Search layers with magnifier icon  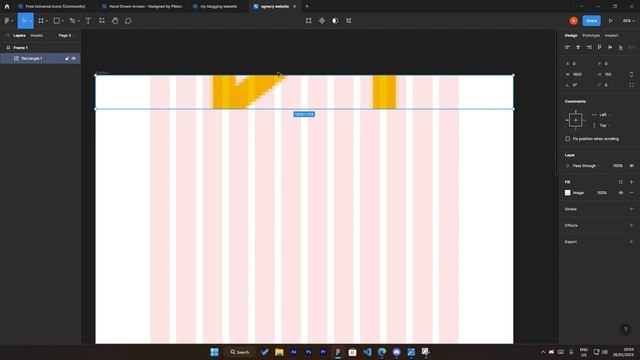pyautogui.click(x=8, y=36)
